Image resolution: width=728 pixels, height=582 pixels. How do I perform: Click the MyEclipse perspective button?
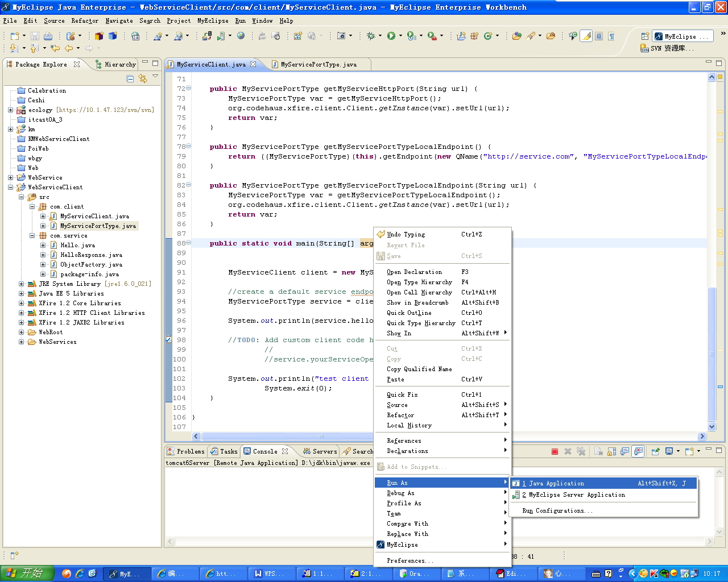pos(681,36)
